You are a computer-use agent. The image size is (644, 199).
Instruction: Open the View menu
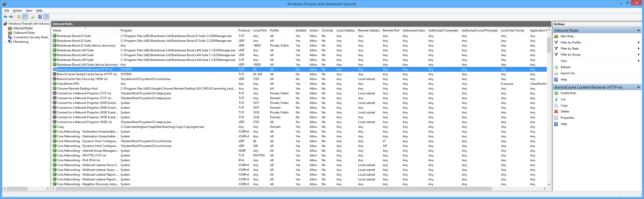29,11
